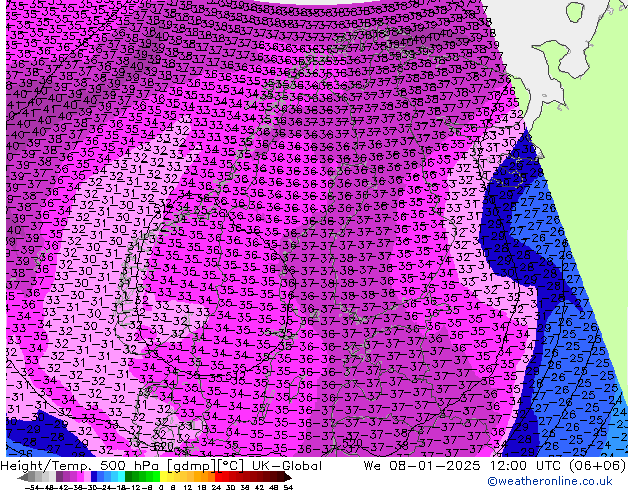
Task: Click the We 08-01-2025 date label
Action: click(x=423, y=466)
